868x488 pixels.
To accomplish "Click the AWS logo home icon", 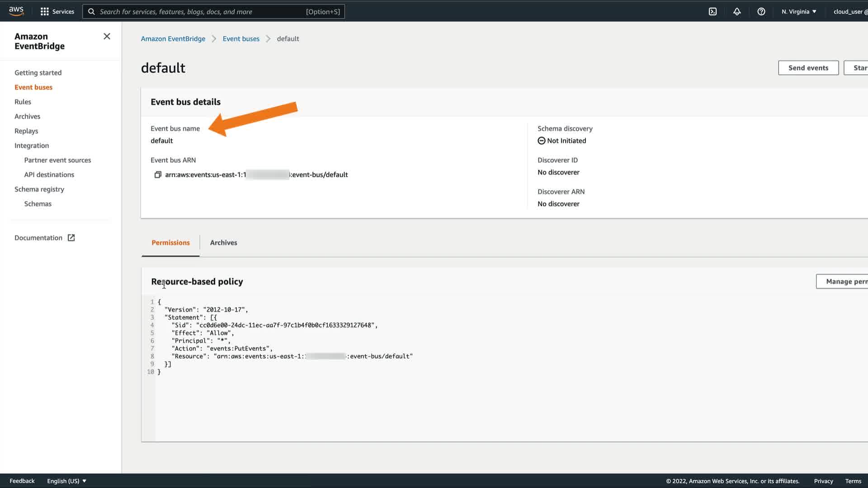I will point(16,11).
